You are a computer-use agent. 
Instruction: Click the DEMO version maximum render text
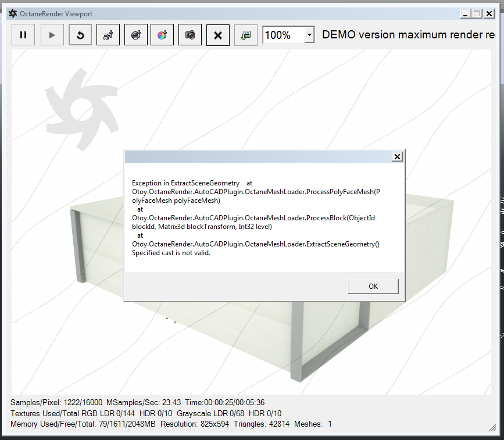click(x=408, y=35)
